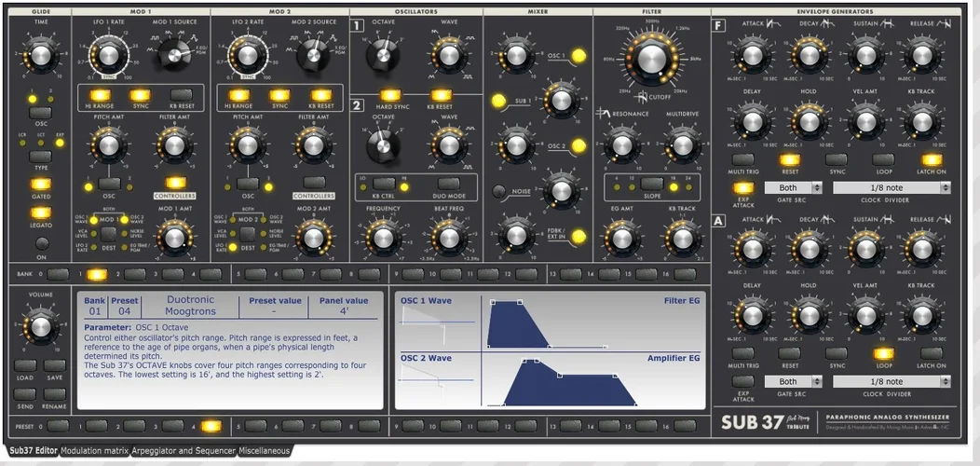Click the MOD 1 AMT knob
The height and width of the screenshot is (466, 980).
point(174,238)
